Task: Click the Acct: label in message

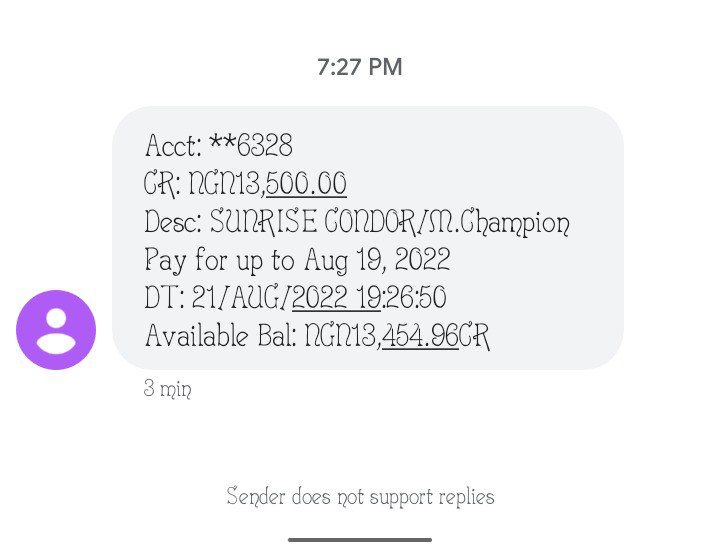Action: (173, 145)
